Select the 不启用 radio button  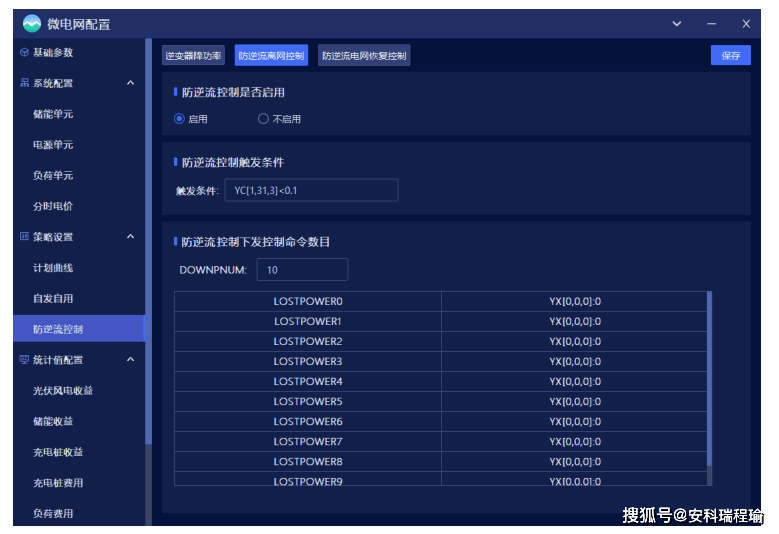click(x=263, y=119)
